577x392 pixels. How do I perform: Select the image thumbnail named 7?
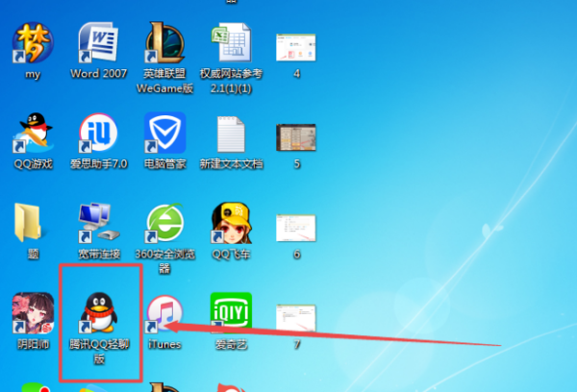coord(296,318)
